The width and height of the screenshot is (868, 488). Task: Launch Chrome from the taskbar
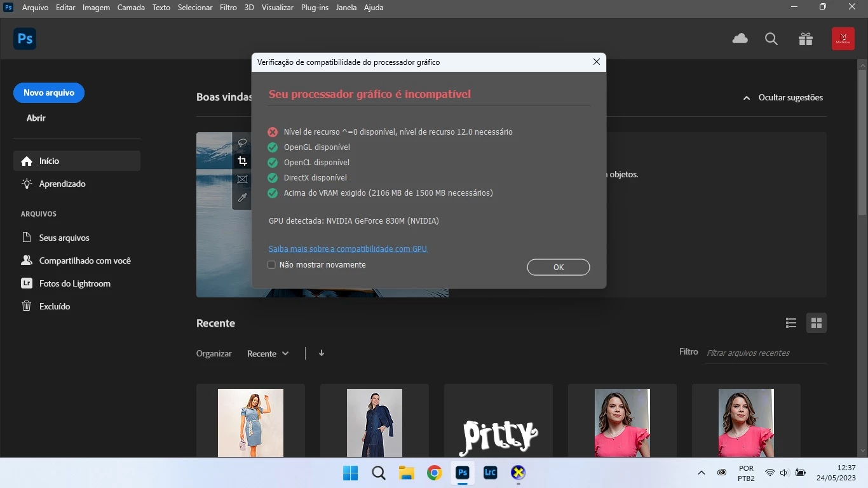coord(435,473)
